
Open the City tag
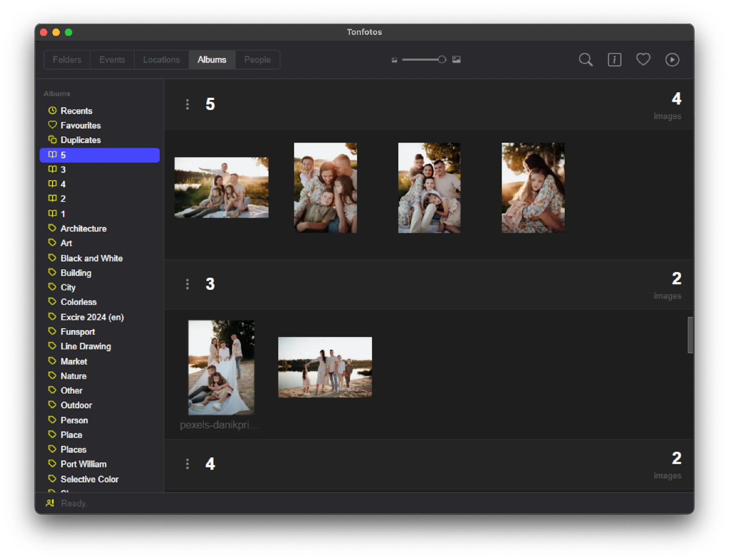[x=100, y=287]
